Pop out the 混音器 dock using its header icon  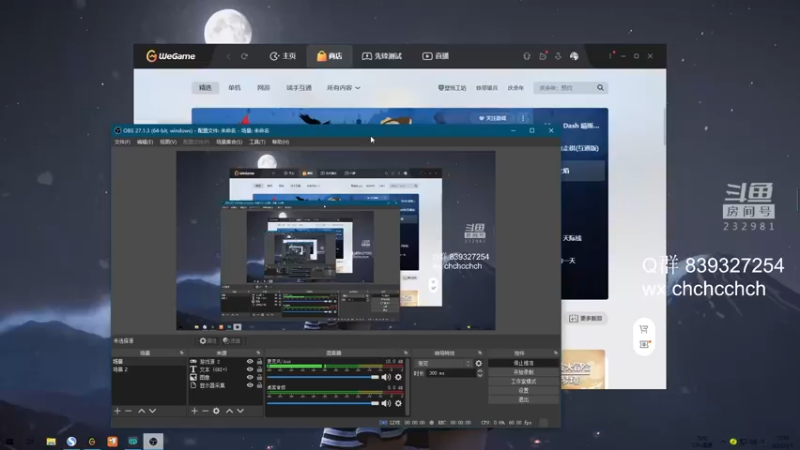(x=406, y=353)
